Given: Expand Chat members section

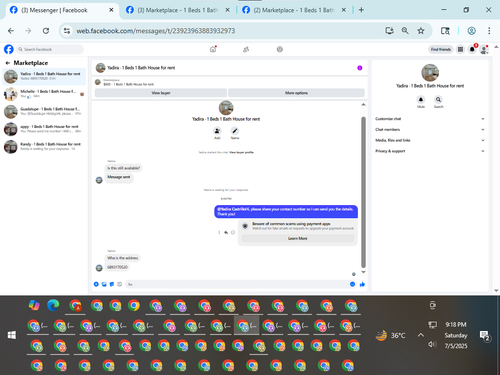Looking at the screenshot, I should [430, 129].
